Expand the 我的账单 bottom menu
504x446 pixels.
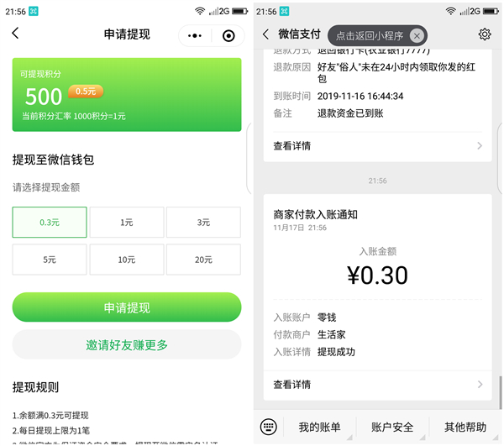[x=319, y=428]
